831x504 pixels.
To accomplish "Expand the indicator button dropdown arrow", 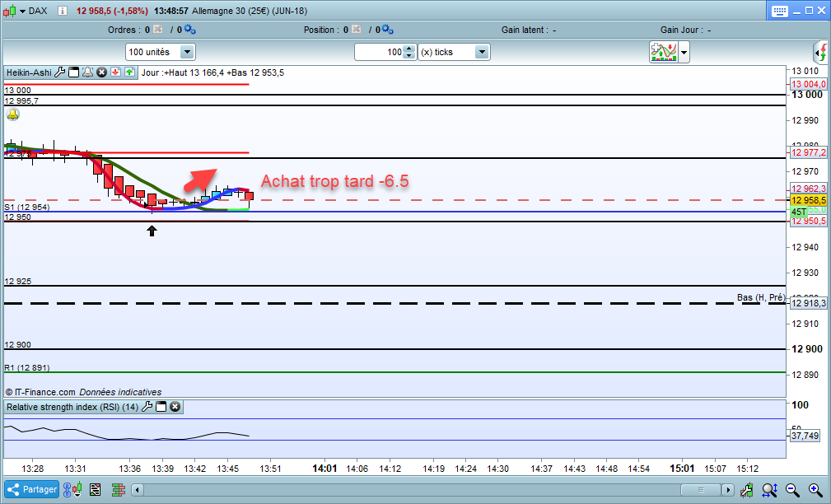I will click(x=684, y=52).
